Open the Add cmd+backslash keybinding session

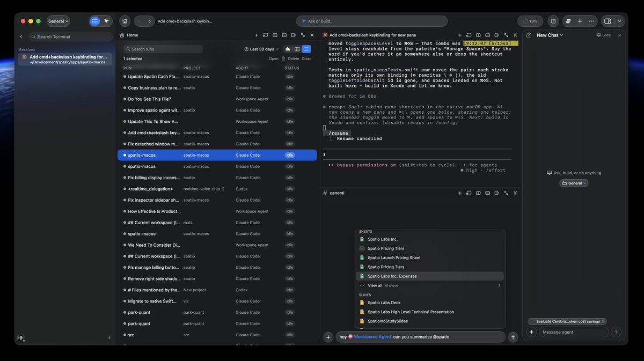point(65,59)
